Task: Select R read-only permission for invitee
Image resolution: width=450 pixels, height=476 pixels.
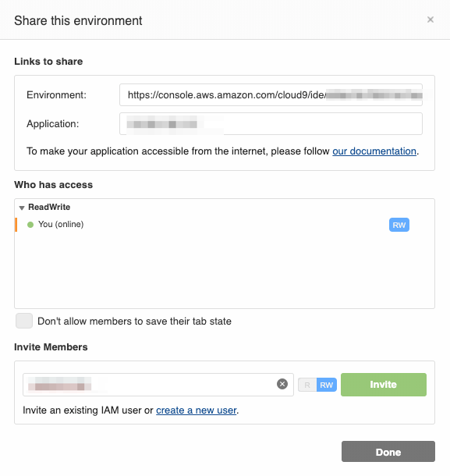Action: pos(307,385)
